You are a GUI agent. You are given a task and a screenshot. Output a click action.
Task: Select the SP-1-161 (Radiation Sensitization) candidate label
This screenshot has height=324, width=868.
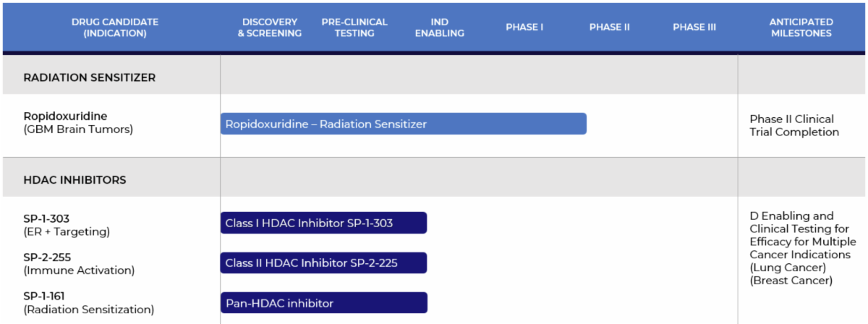(88, 303)
